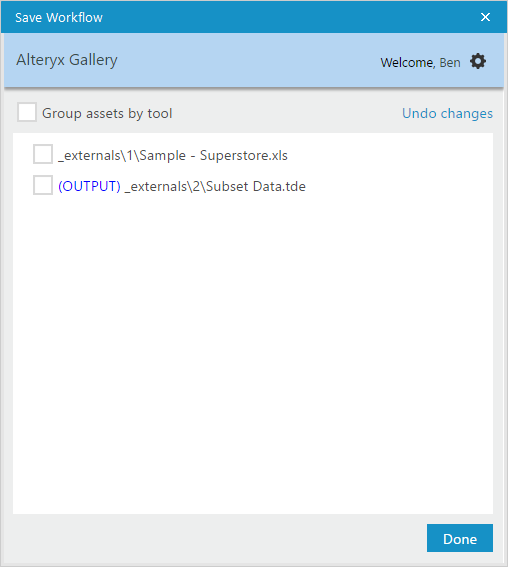Click the user name Ben
The height and width of the screenshot is (567, 508).
(x=450, y=63)
